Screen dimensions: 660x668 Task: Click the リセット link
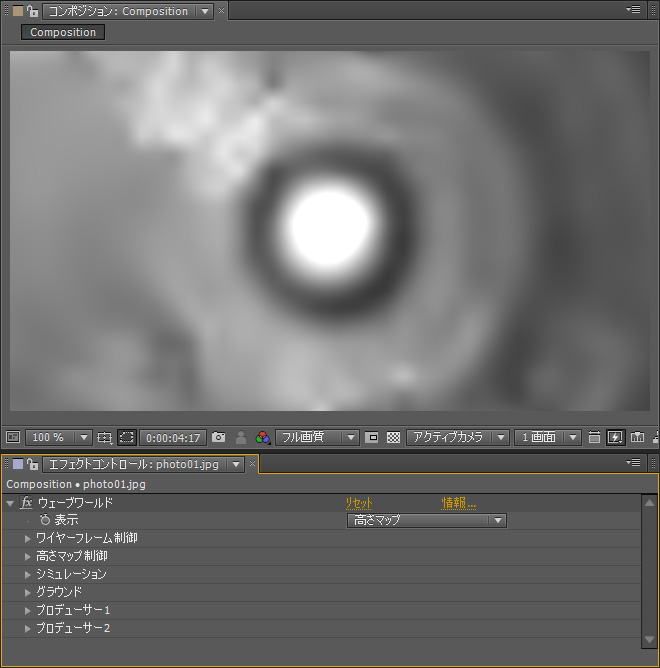coord(359,503)
